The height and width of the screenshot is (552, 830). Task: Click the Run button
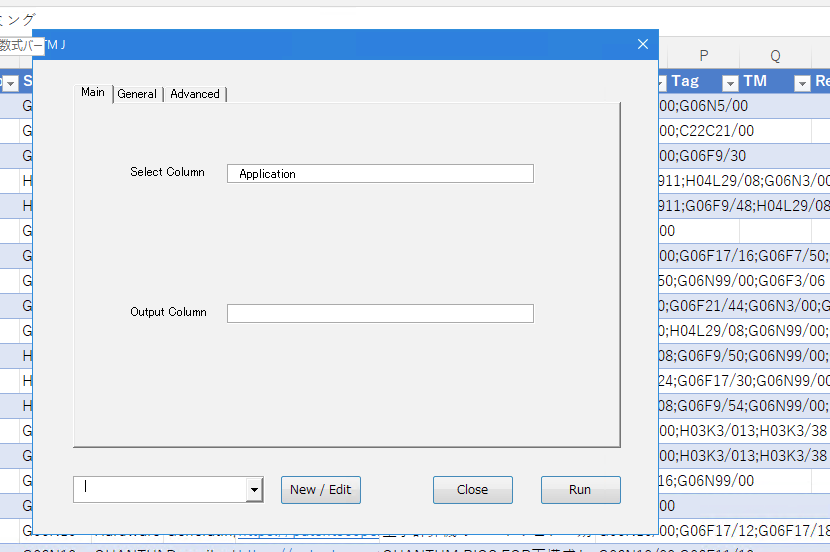pos(581,490)
